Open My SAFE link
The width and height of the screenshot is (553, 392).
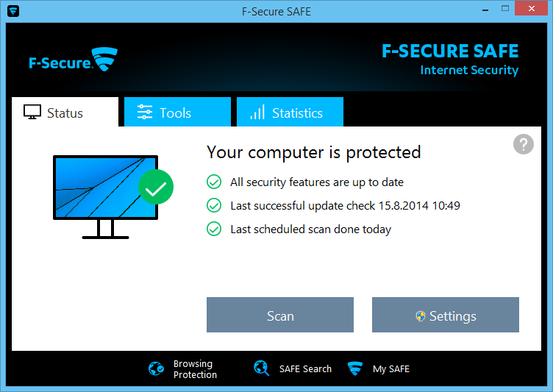(391, 369)
